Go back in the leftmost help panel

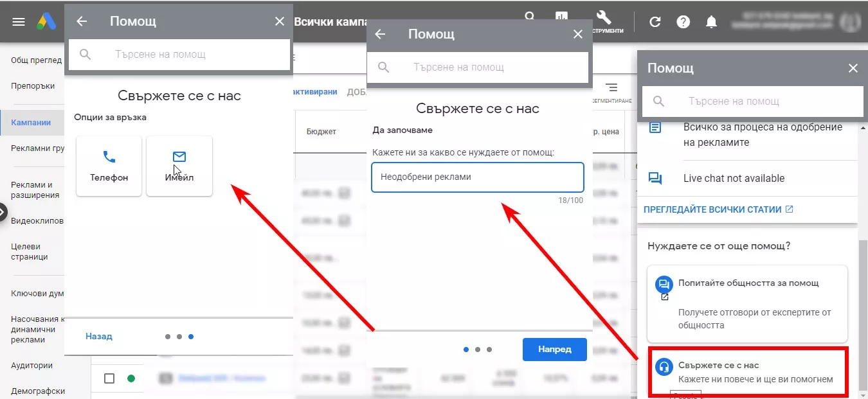(82, 21)
